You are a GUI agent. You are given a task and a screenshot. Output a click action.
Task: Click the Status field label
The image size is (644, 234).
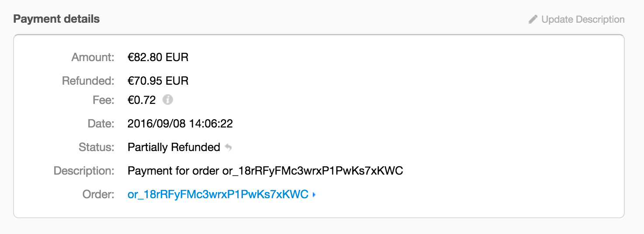[96, 147]
